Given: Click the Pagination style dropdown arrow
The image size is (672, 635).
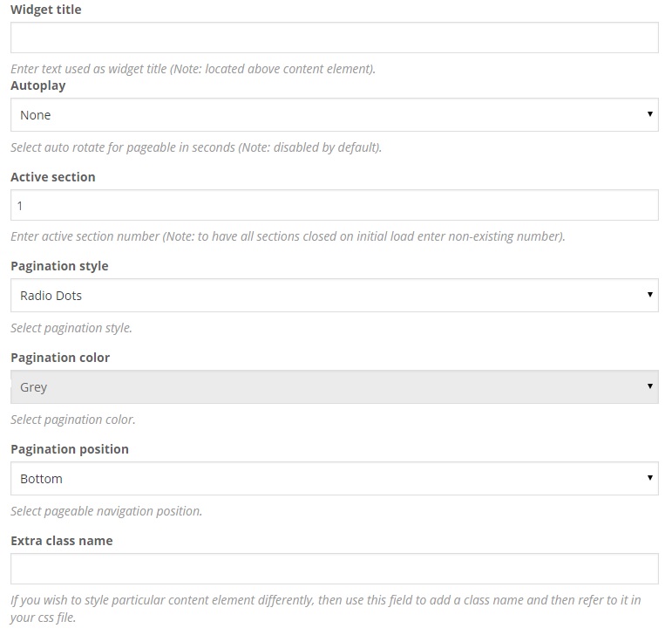Looking at the screenshot, I should click(650, 296).
